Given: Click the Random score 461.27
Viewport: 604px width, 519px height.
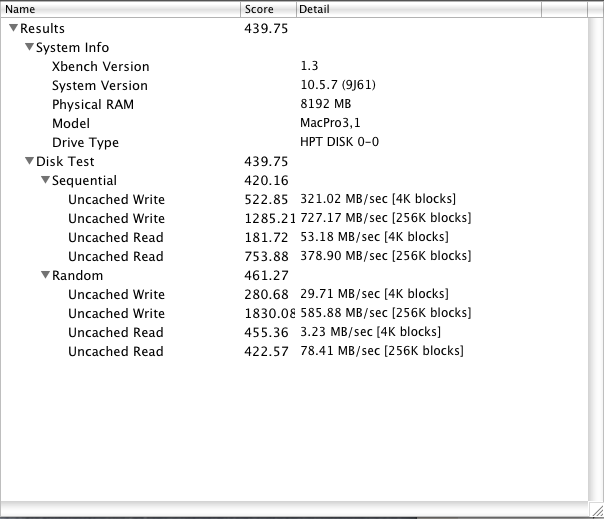Looking at the screenshot, I should (x=266, y=275).
